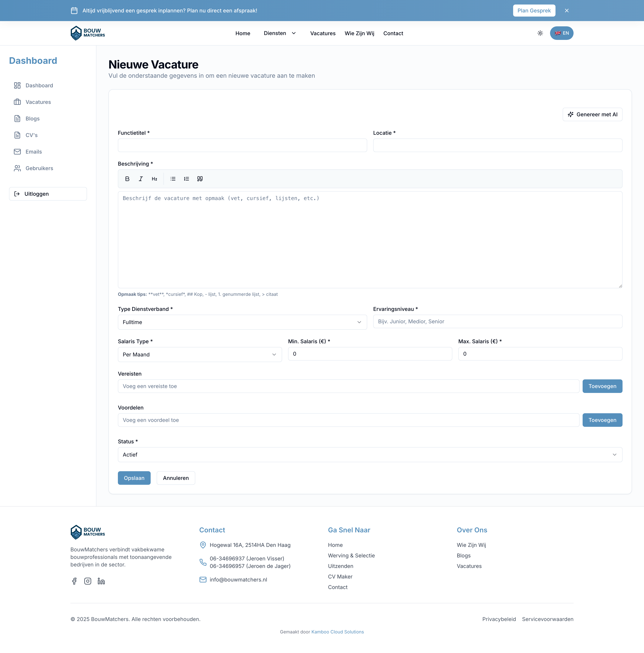Insert H2 heading in description
The image size is (644, 653).
click(x=154, y=179)
